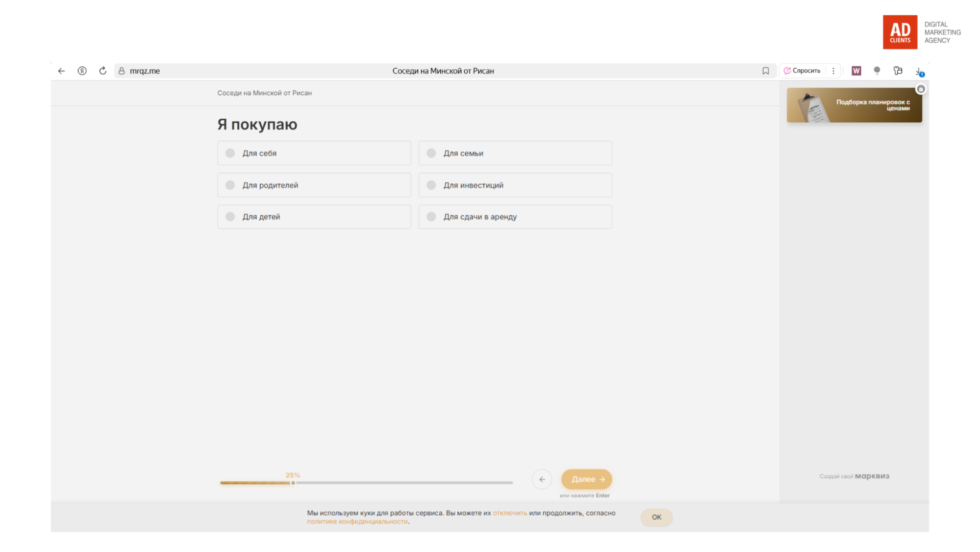Click the "отключить" cookies link
This screenshot has height=552, width=980.
tap(509, 513)
